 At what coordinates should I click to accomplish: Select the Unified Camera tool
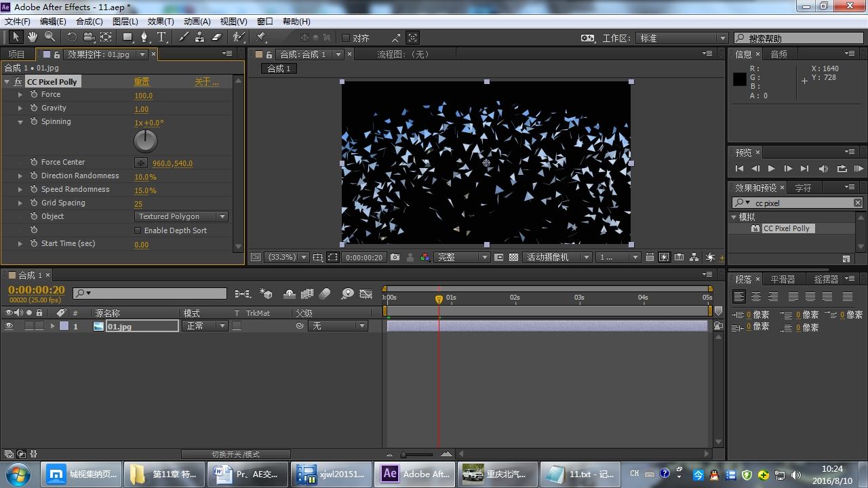click(90, 37)
